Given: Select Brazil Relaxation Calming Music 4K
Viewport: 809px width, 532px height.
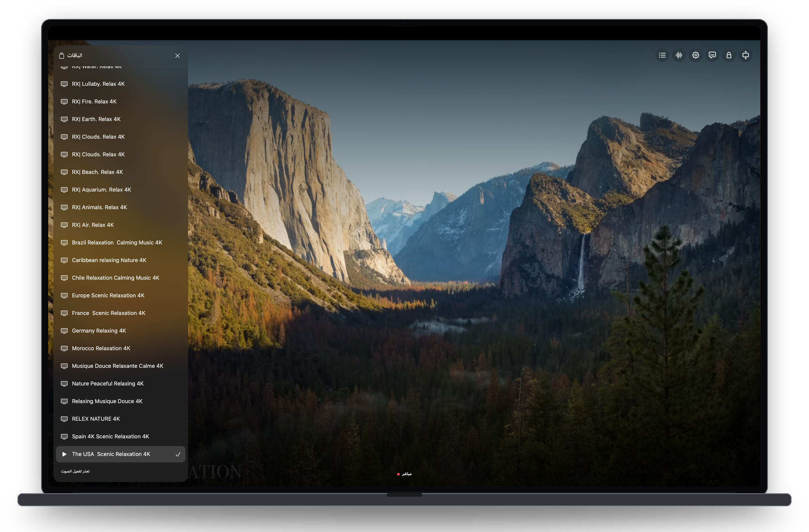Looking at the screenshot, I should click(121, 242).
